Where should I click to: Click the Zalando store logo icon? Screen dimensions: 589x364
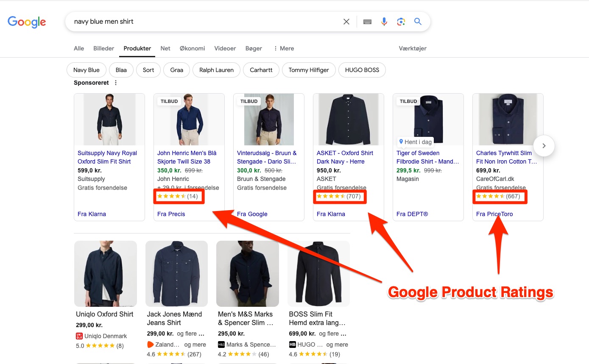coord(150,345)
